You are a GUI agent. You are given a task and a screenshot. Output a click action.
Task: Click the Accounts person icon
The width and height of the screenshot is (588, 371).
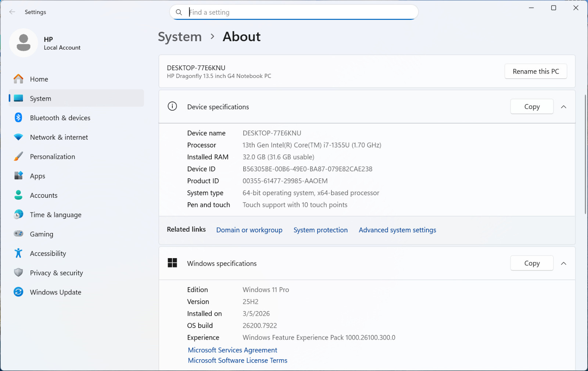[18, 195]
